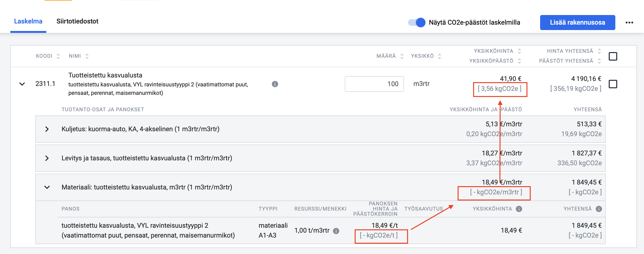Select the emission value 3,56 kgCO2e
644x254 pixels.
[x=499, y=89]
